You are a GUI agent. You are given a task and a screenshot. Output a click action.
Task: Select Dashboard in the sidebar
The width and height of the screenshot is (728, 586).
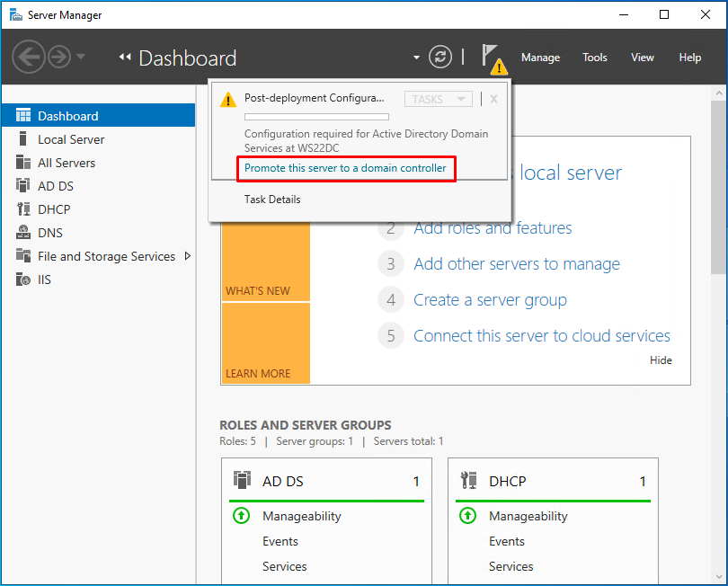tap(99, 115)
